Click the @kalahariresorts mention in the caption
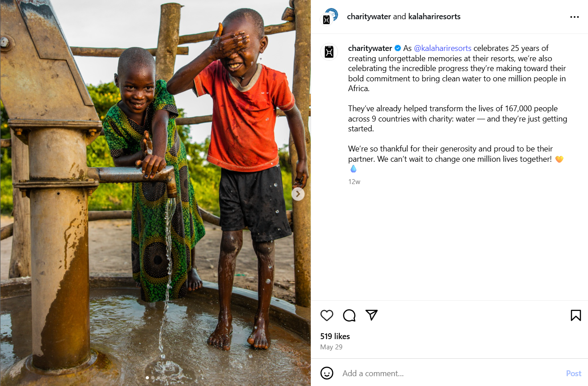The image size is (588, 386). point(443,48)
